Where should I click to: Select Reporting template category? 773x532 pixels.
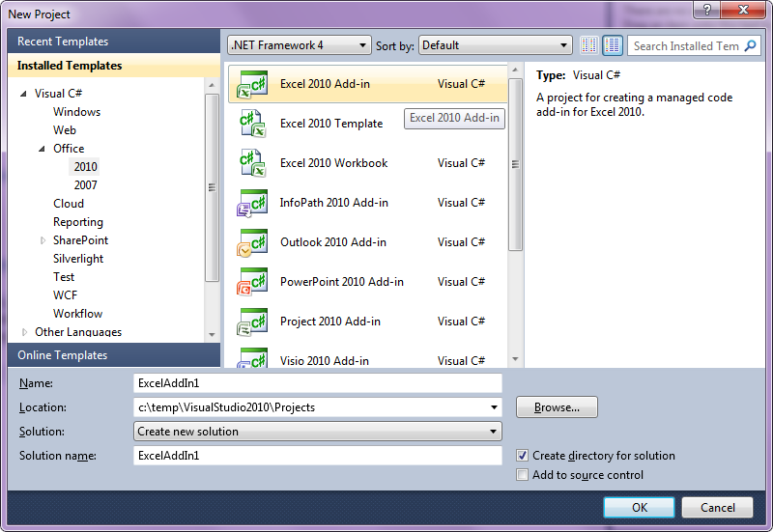[x=78, y=222]
